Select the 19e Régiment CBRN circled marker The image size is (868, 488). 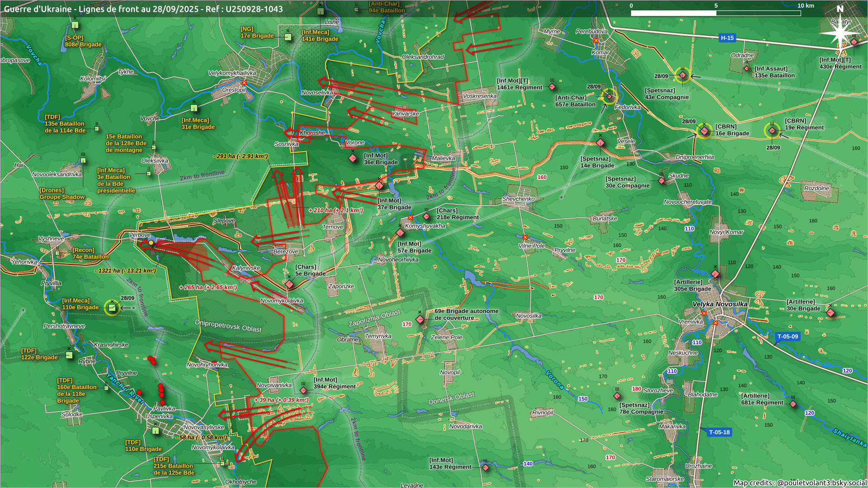772,131
